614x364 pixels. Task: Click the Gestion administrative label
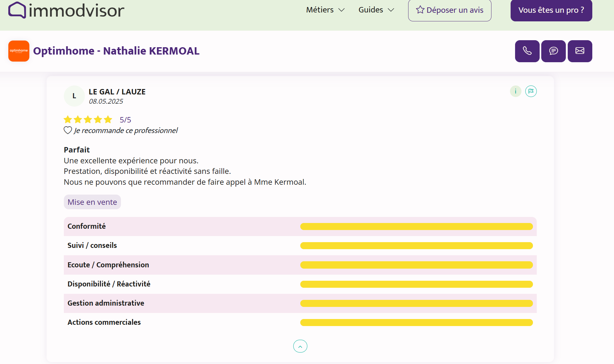click(106, 303)
